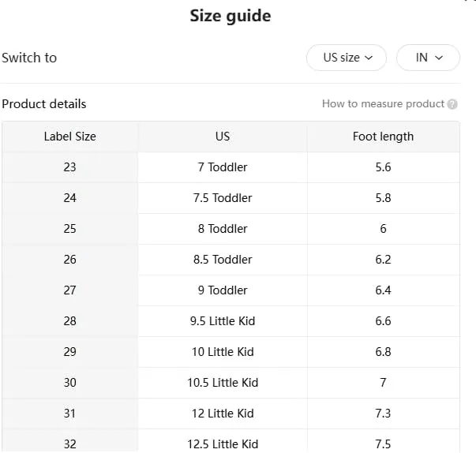
Task: Select the 9 Toddler cell
Action: tap(223, 290)
